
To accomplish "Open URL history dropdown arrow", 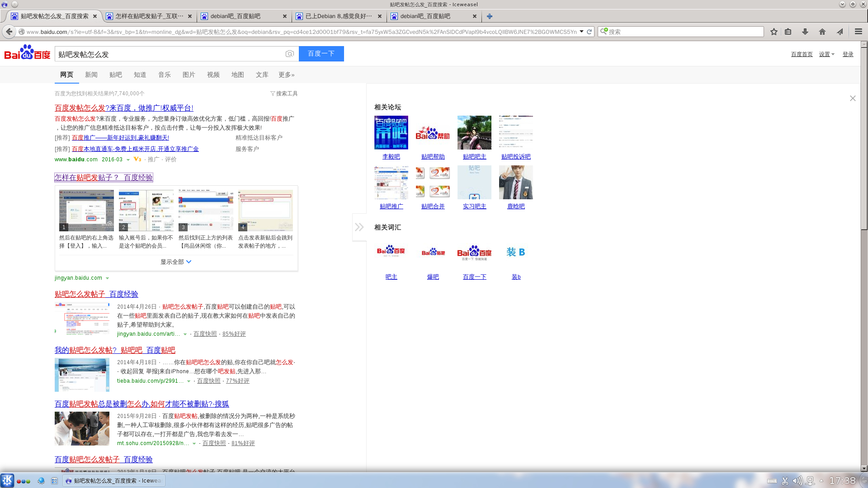I will [581, 32].
